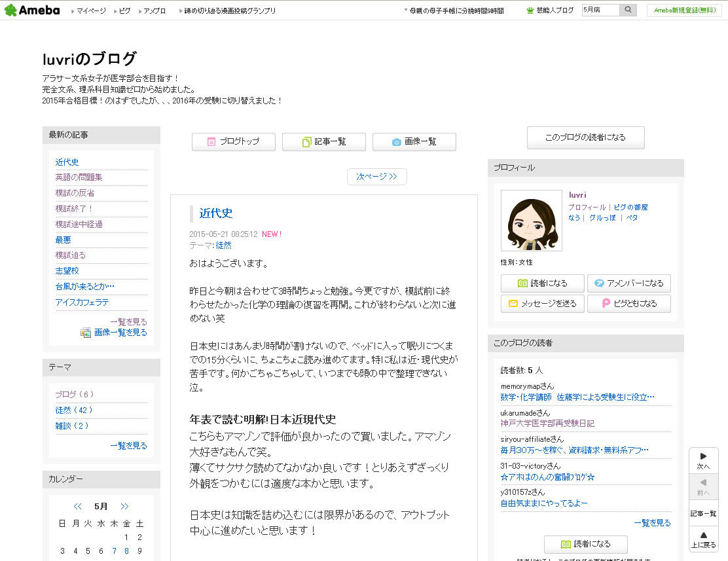
Task: Click 画像一覧を見る link in sidebar
Action: 120,333
